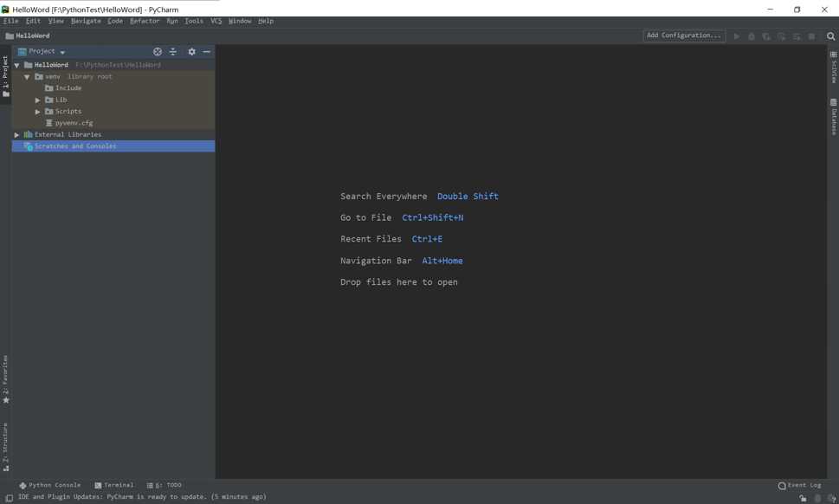Open the Code menu

point(115,21)
